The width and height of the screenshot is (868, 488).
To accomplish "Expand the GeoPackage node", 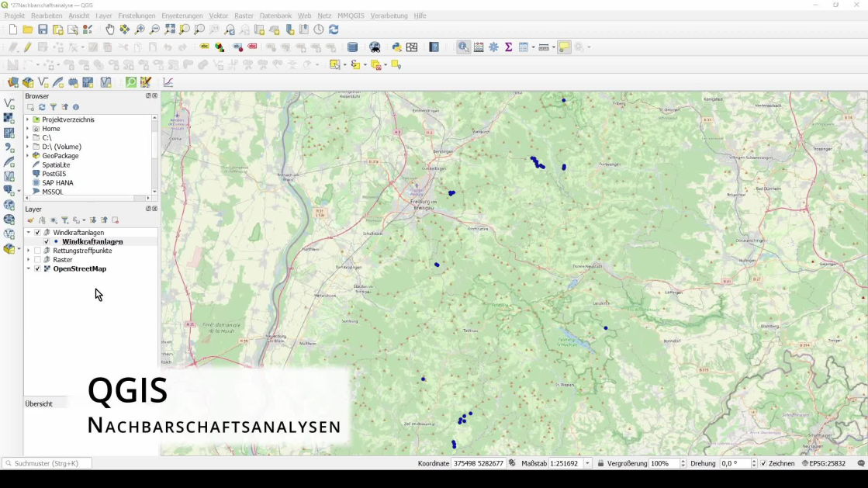I will pyautogui.click(x=28, y=156).
